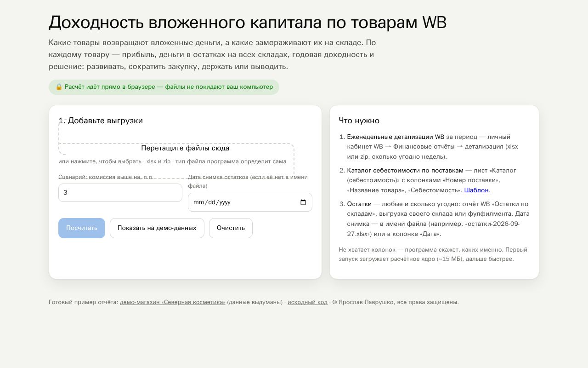The image size is (588, 368).
Task: Open the демо-магазин «Северная косметика» link
Action: click(173, 302)
